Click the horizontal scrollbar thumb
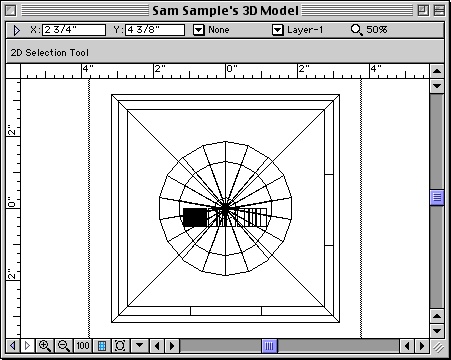The height and width of the screenshot is (360, 451). pos(270,346)
